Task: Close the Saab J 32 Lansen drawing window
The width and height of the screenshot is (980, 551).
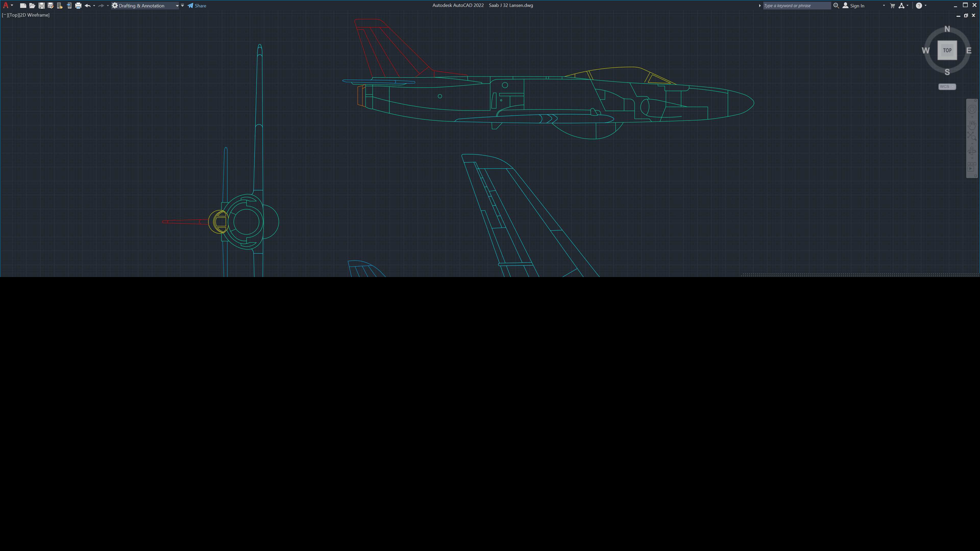Action: [974, 16]
